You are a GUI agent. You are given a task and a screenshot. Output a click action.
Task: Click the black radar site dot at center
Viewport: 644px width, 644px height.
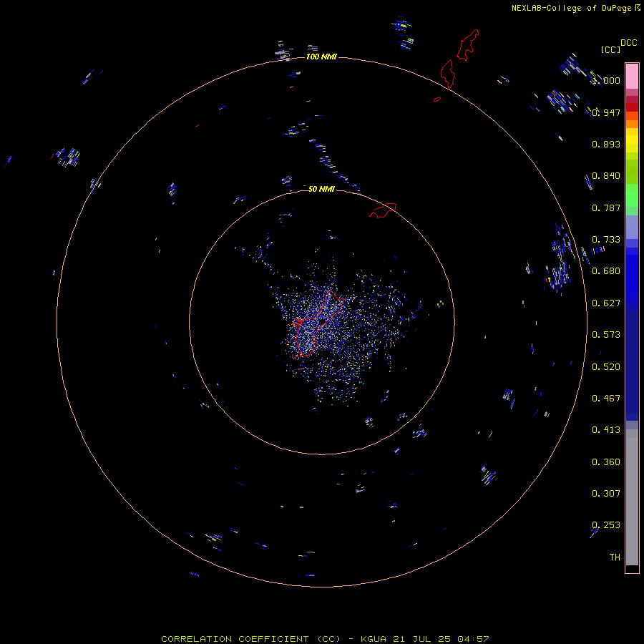[x=323, y=321]
